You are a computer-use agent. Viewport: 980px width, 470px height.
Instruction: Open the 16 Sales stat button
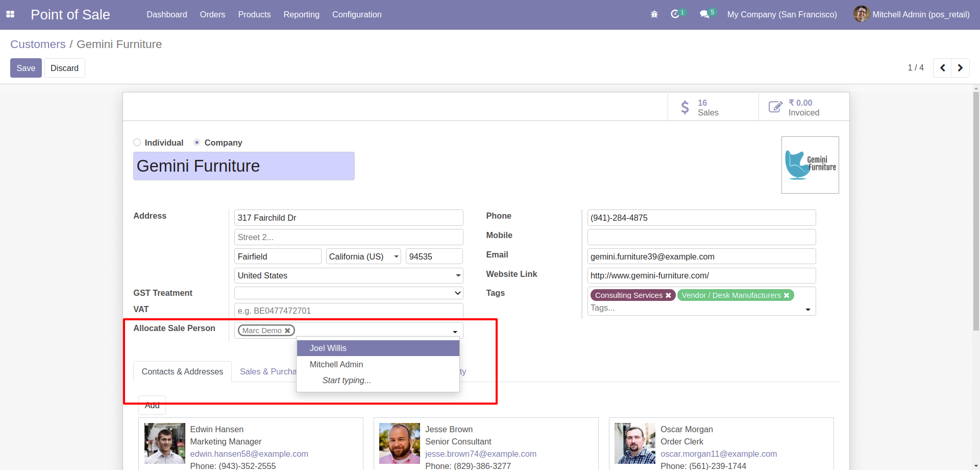[713, 107]
